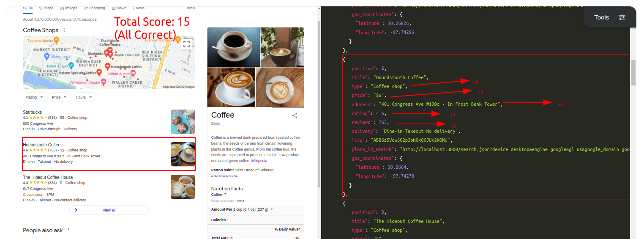Click the "Patron saint" line in Coffee panel

[242, 170]
